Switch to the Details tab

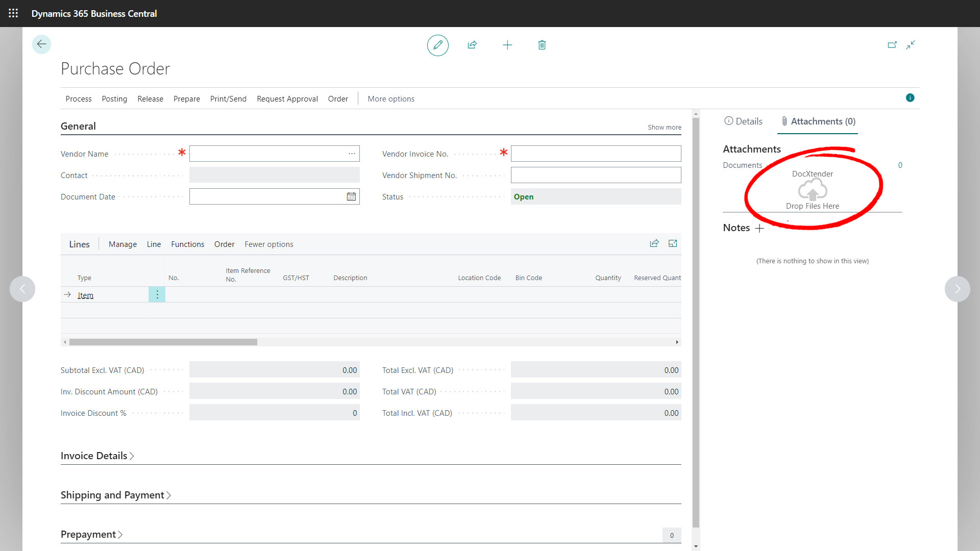743,121
